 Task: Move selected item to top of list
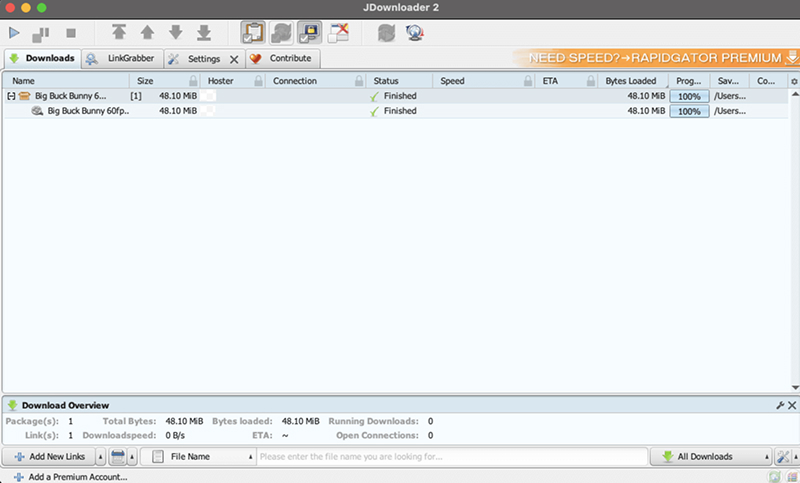[119, 33]
